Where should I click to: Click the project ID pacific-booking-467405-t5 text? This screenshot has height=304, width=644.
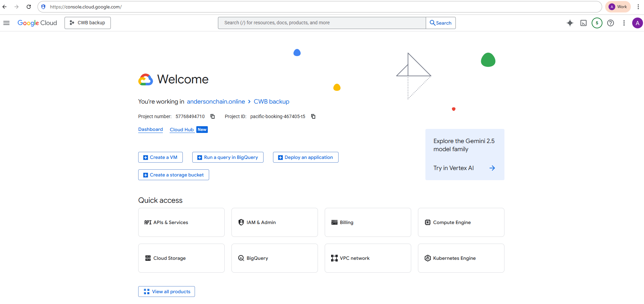(x=278, y=116)
